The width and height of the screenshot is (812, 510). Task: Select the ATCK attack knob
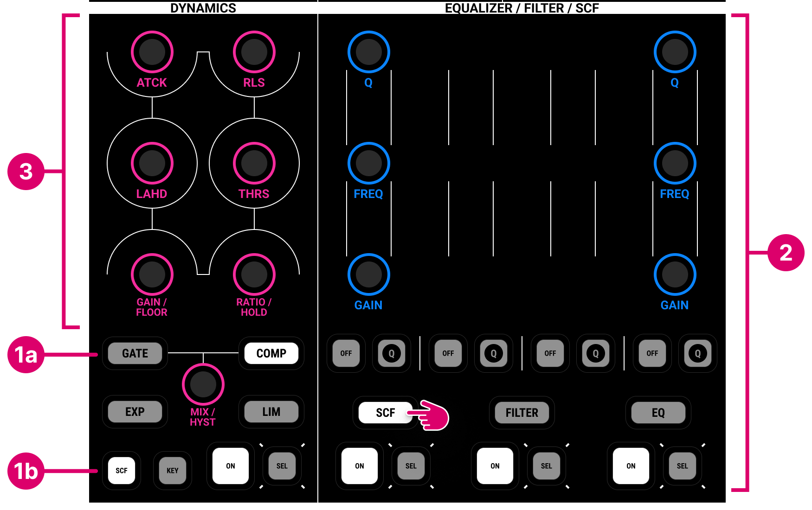(x=152, y=52)
